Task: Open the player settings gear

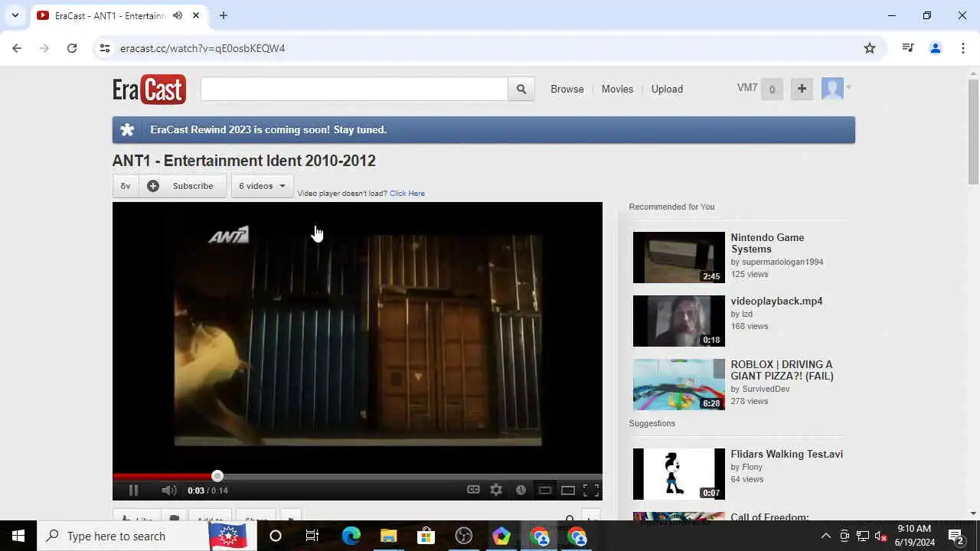Action: click(496, 491)
